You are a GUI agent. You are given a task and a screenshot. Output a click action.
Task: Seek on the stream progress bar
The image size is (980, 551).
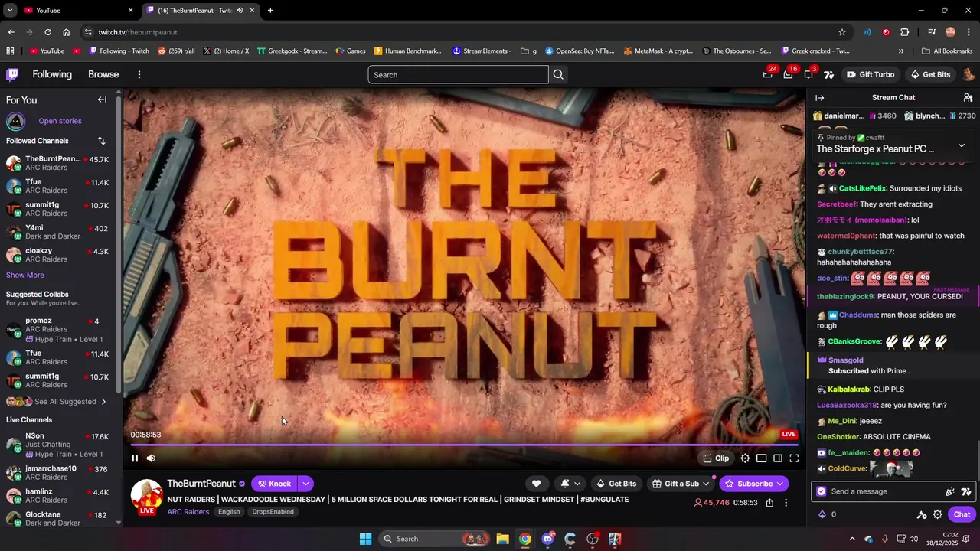464,445
